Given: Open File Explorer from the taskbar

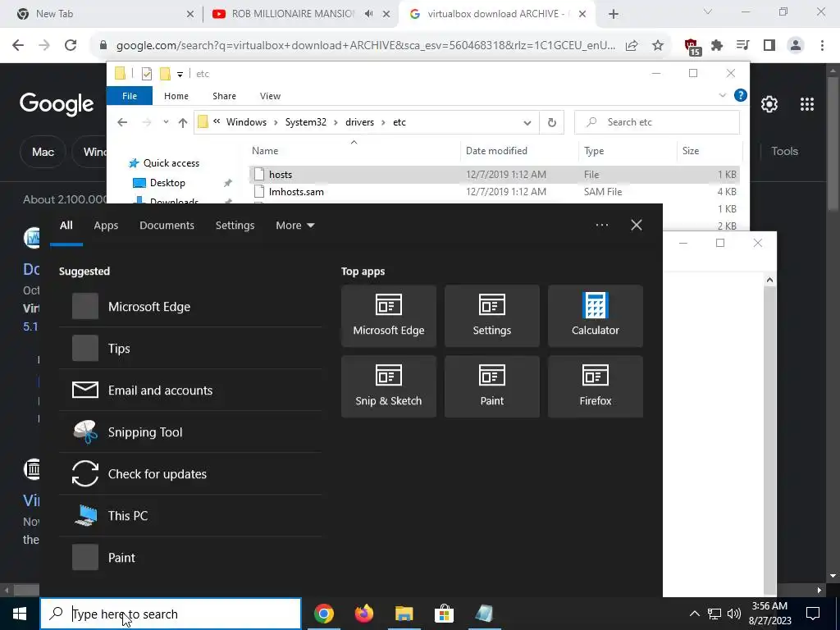Looking at the screenshot, I should pos(404,614).
